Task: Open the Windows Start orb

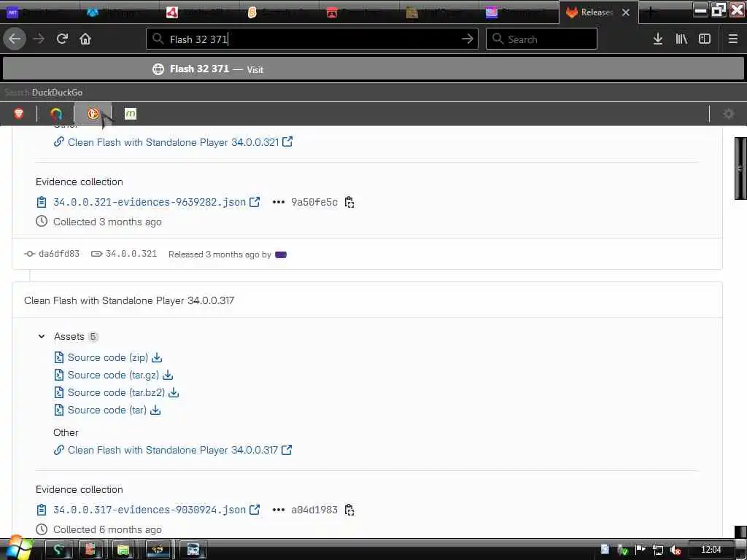Action: [x=18, y=548]
